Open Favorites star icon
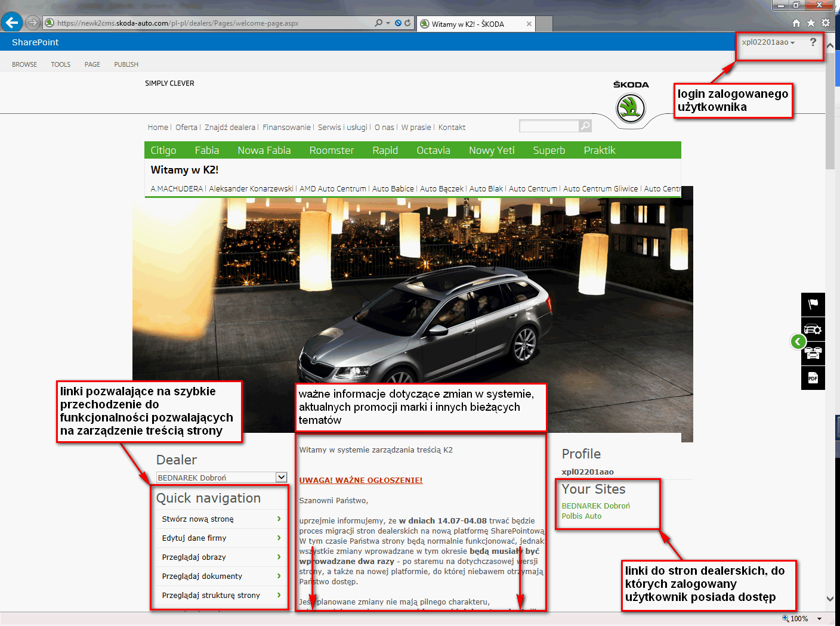 (x=811, y=23)
